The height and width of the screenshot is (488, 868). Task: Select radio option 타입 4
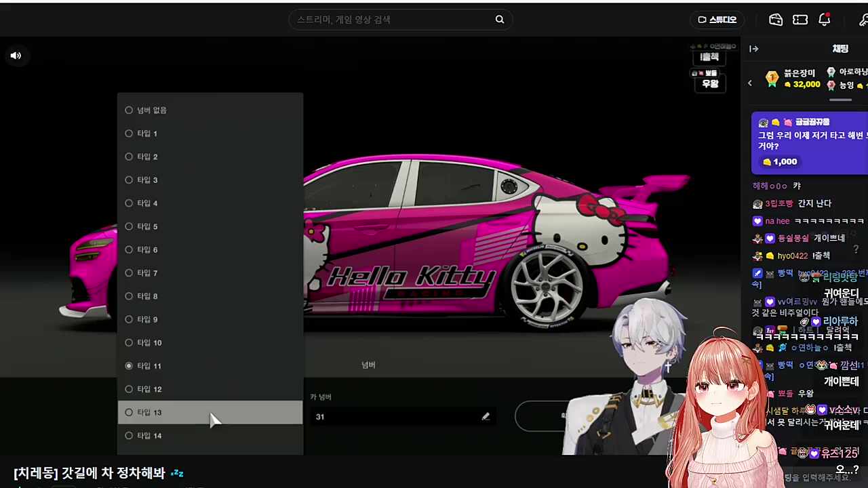(210, 203)
